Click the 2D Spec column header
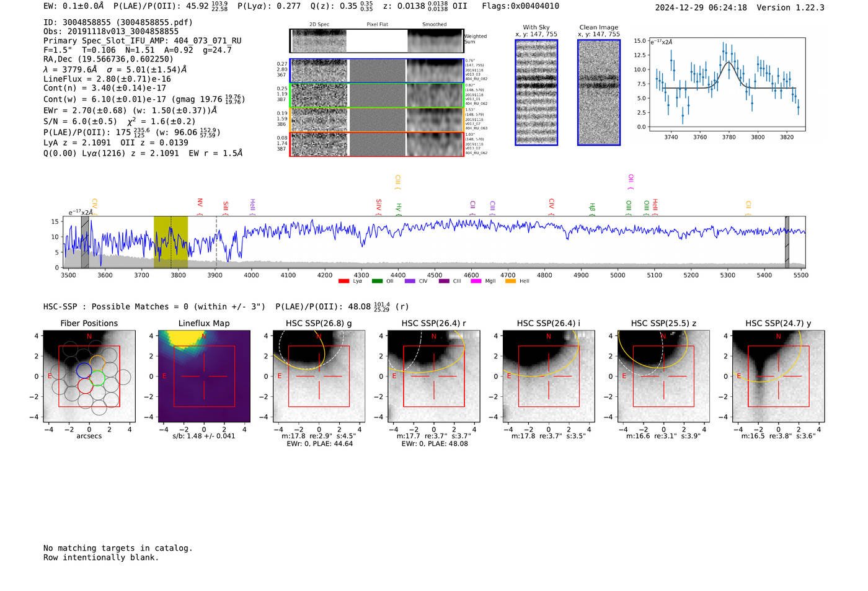This screenshot has width=868, height=591. [x=319, y=25]
